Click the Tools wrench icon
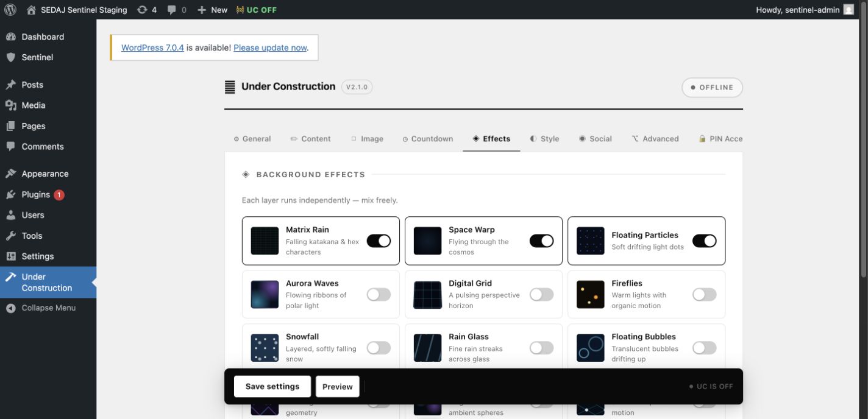The width and height of the screenshot is (868, 419). pos(10,236)
